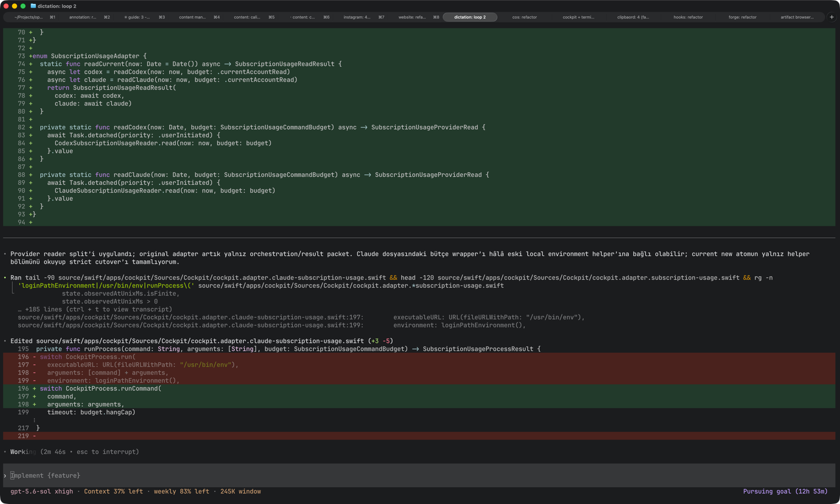Click the +185 lines transcript hint
The height and width of the screenshot is (504, 840).
point(95,310)
